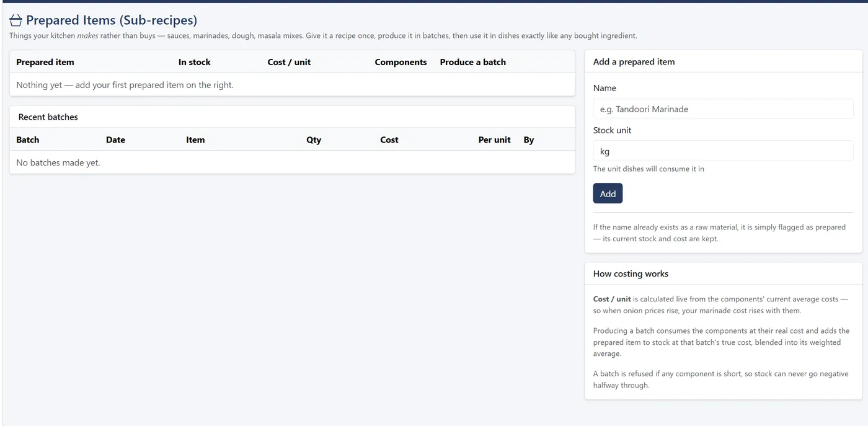Click the 'In stock' column header
The width and height of the screenshot is (868, 426).
195,62
